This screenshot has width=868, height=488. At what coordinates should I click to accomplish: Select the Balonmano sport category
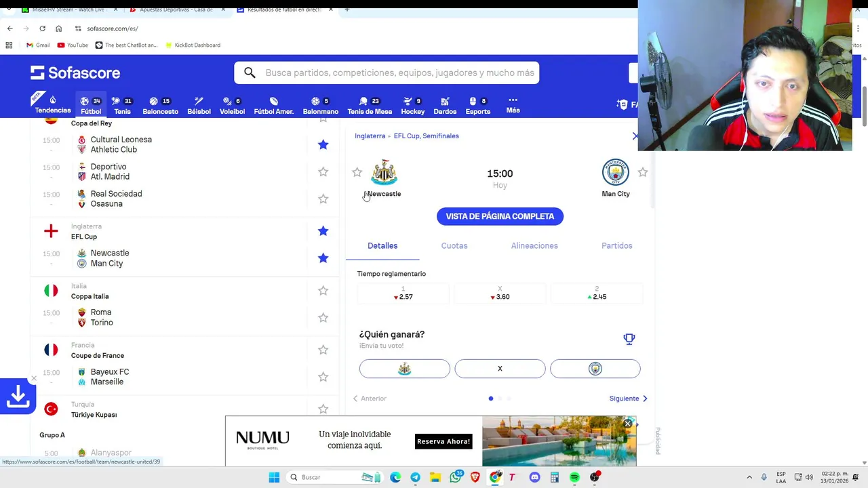tap(320, 105)
